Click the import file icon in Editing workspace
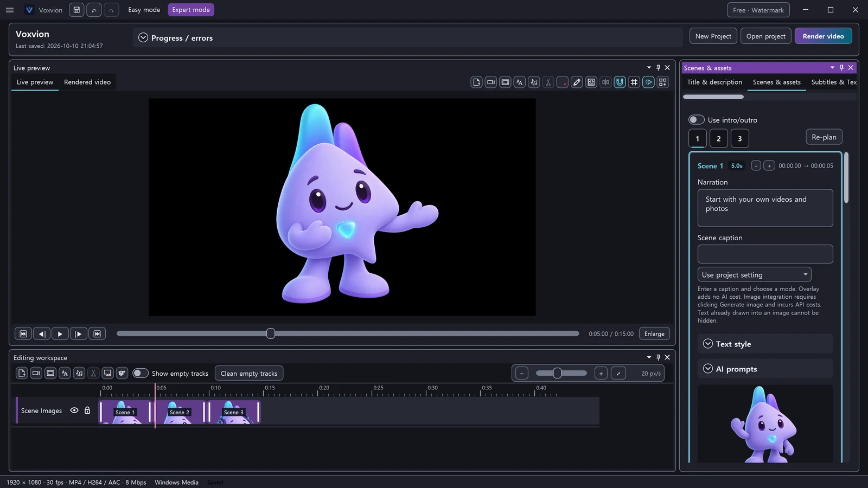 pos(22,373)
